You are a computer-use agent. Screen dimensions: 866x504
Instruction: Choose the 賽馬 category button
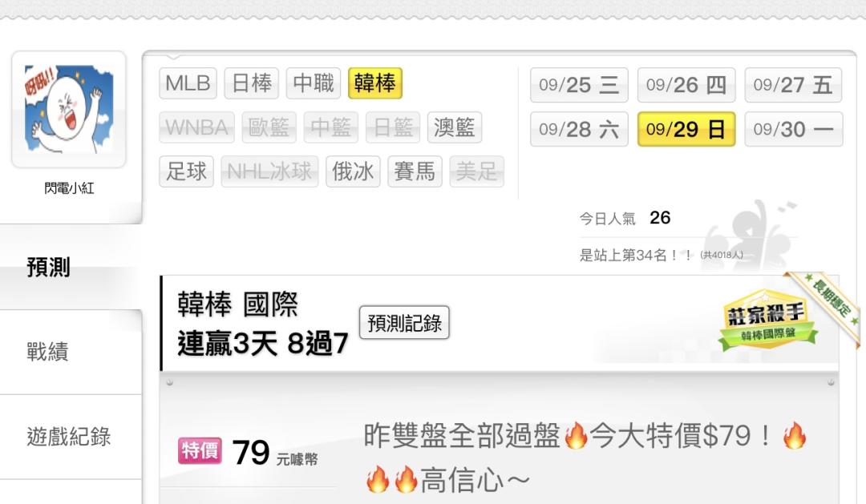415,171
